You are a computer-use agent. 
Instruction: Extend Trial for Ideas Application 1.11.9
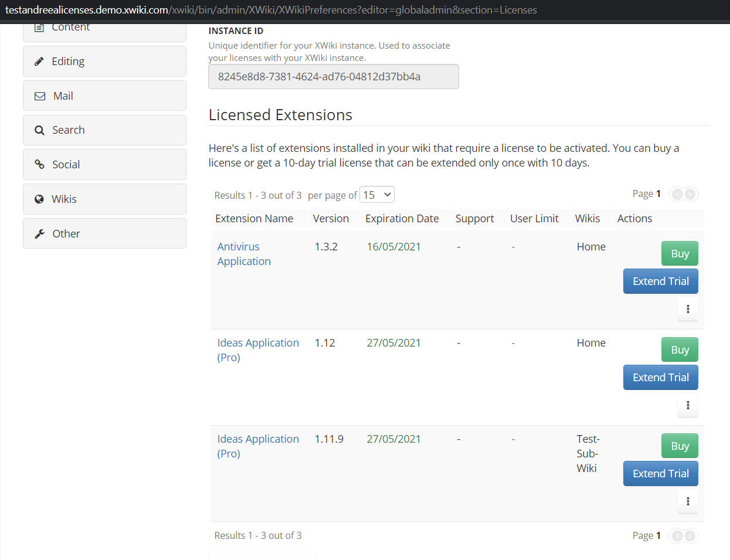pos(660,473)
